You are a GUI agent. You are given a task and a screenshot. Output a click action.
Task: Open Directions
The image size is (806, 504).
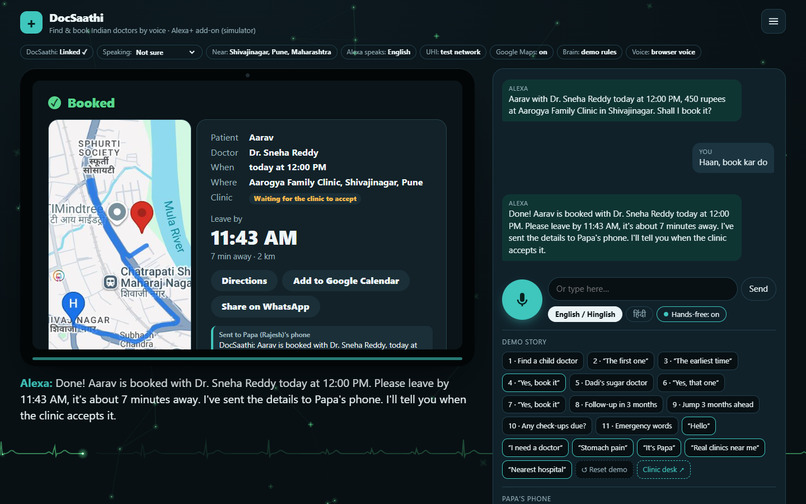pyautogui.click(x=244, y=281)
